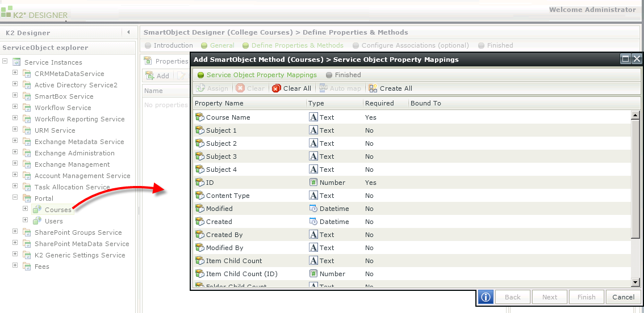The width and height of the screenshot is (644, 313).
Task: Click the Fees service folder icon
Action: [27, 267]
